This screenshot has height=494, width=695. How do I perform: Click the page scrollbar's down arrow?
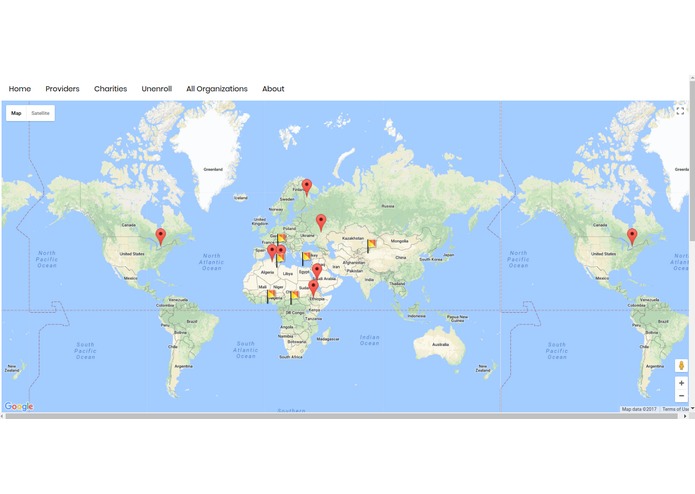[692, 408]
